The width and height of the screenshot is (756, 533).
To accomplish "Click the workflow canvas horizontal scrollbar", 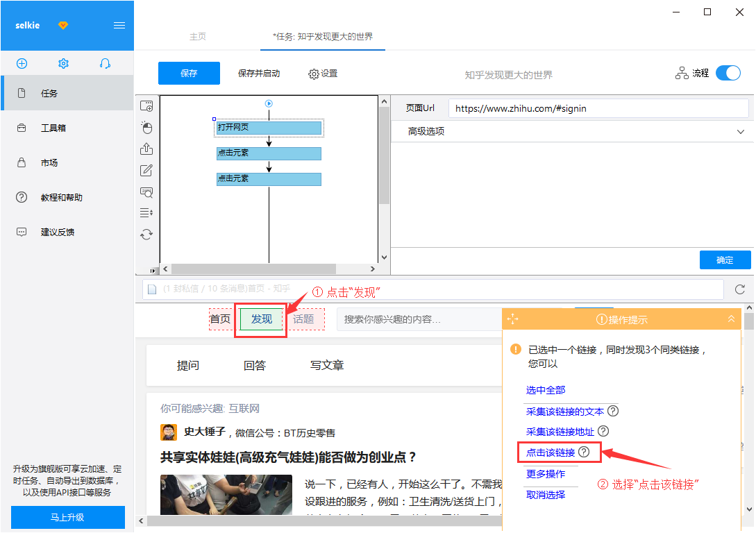I will point(253,269).
